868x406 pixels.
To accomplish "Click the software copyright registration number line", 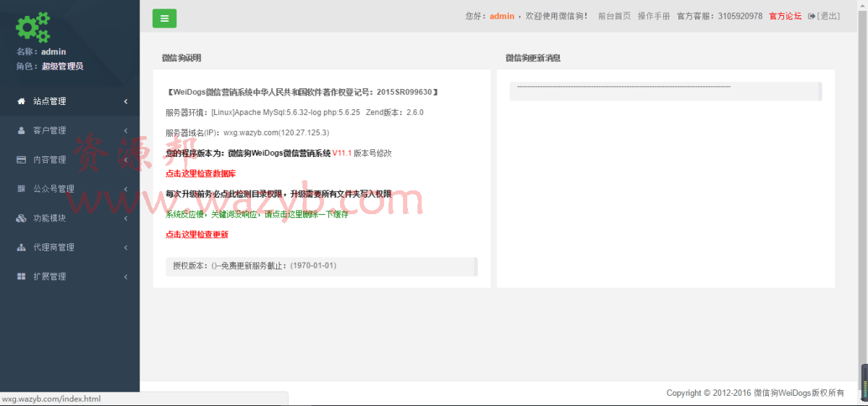I will coord(302,93).
